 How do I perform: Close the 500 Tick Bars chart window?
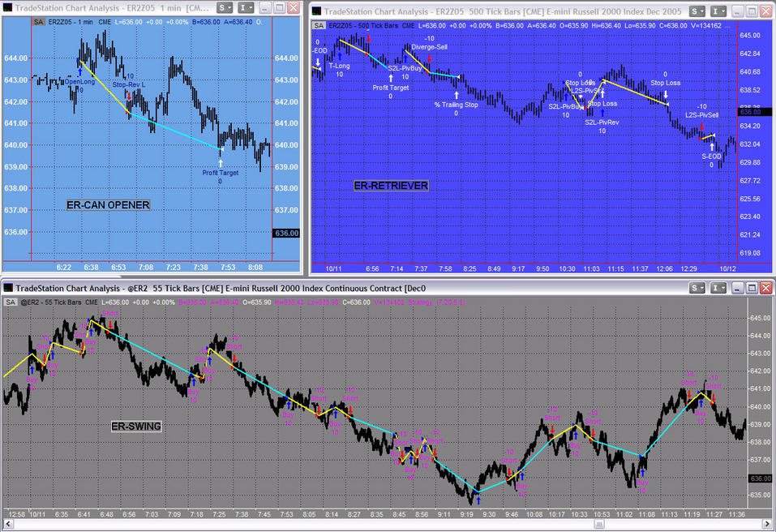tap(765, 11)
